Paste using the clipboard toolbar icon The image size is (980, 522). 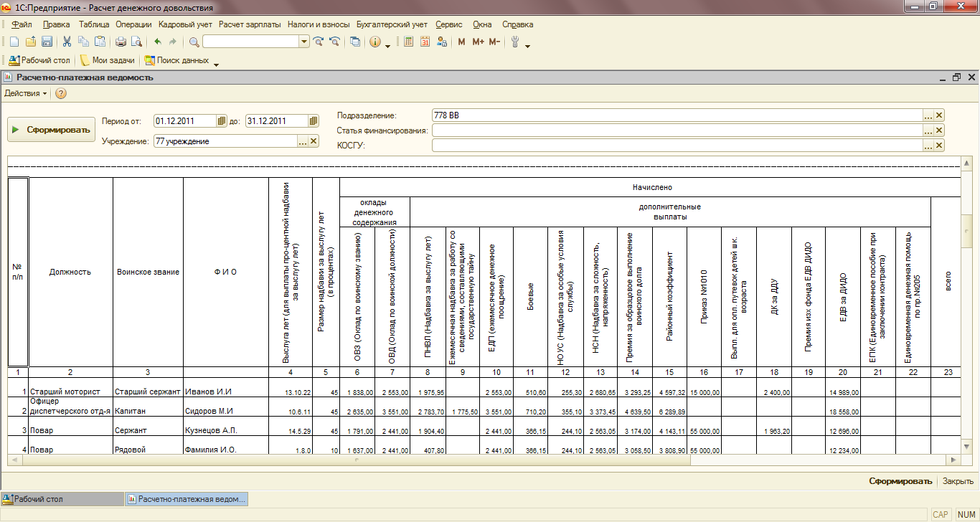100,42
